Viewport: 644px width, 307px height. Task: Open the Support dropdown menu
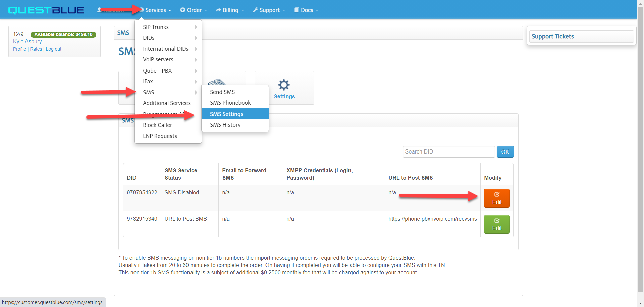(269, 10)
